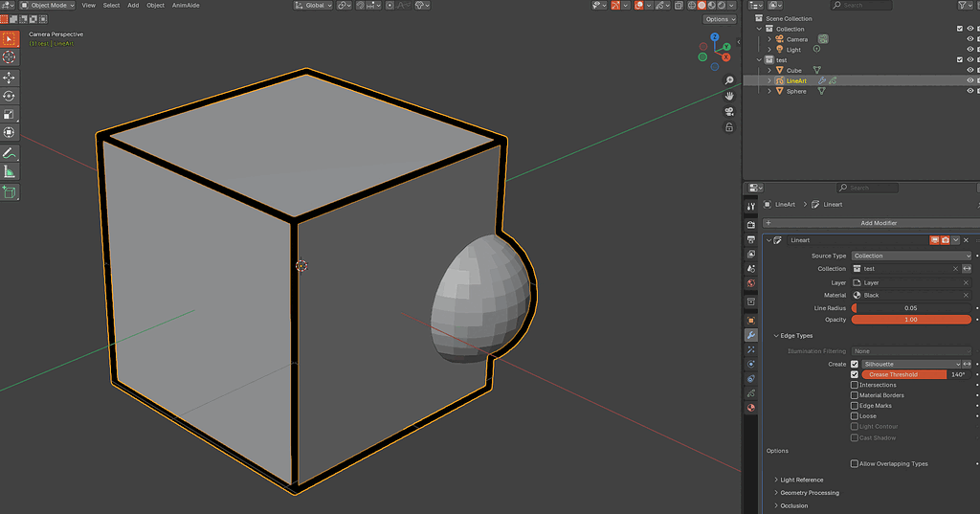Switch to solid viewport shading
This screenshot has width=980, height=514.
point(702,5)
